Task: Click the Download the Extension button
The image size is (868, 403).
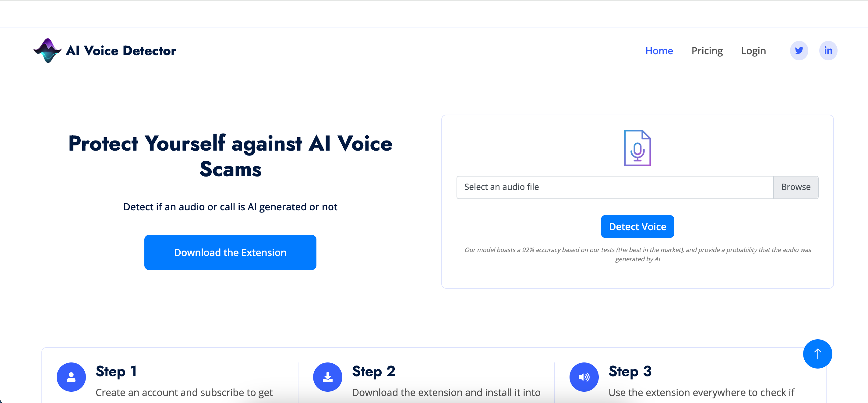Action: (x=230, y=252)
